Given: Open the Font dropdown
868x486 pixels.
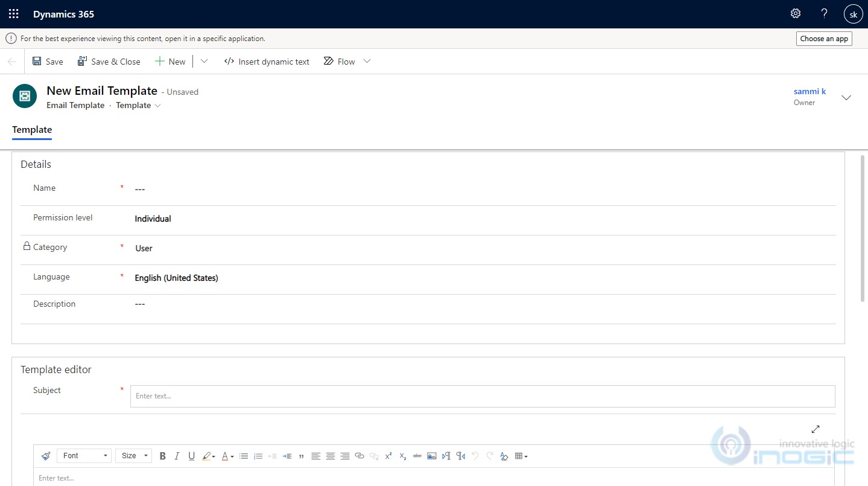Looking at the screenshot, I should 84,456.
